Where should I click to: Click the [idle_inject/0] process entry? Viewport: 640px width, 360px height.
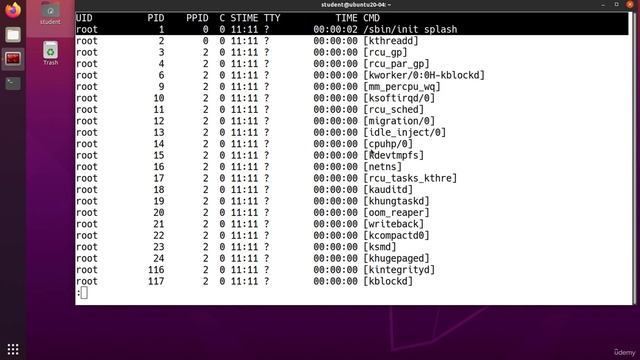(x=404, y=132)
